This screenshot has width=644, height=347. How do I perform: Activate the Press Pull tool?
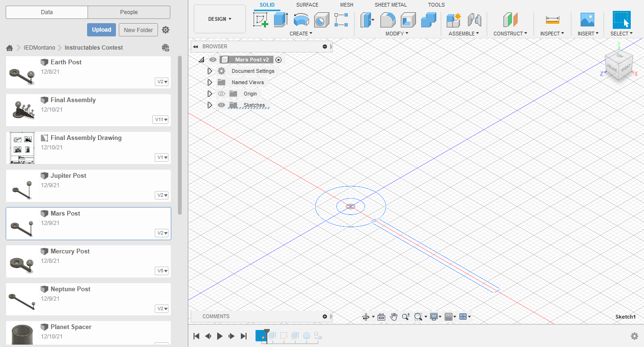(367, 20)
